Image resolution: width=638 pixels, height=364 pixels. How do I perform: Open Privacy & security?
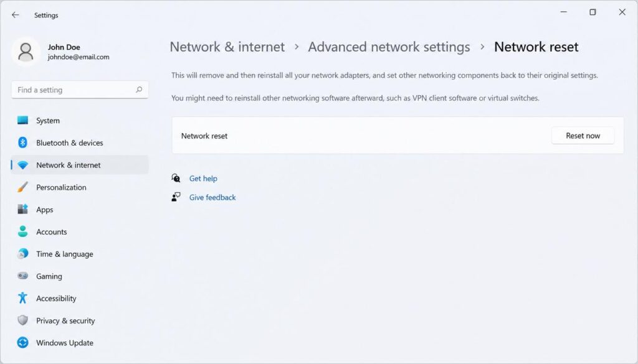80,320
